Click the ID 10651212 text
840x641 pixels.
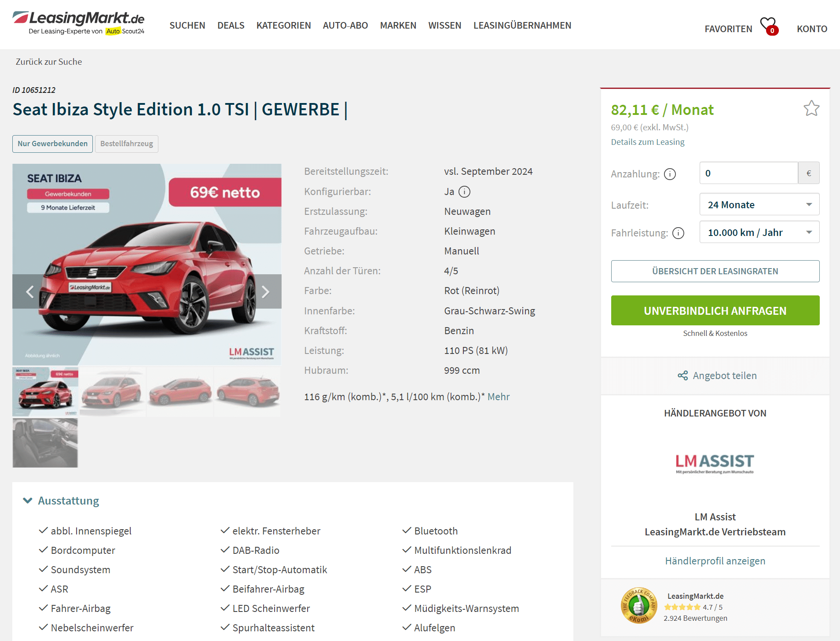pyautogui.click(x=34, y=90)
